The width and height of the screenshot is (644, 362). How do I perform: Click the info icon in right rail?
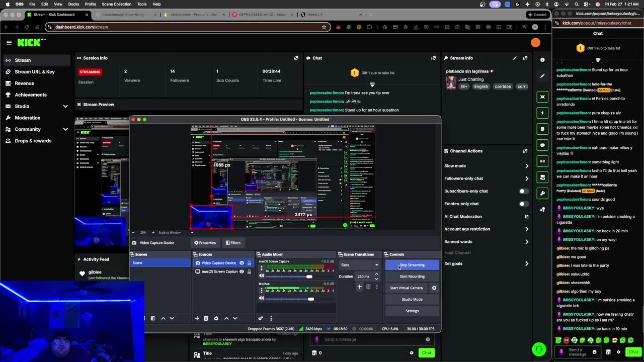pyautogui.click(x=542, y=60)
